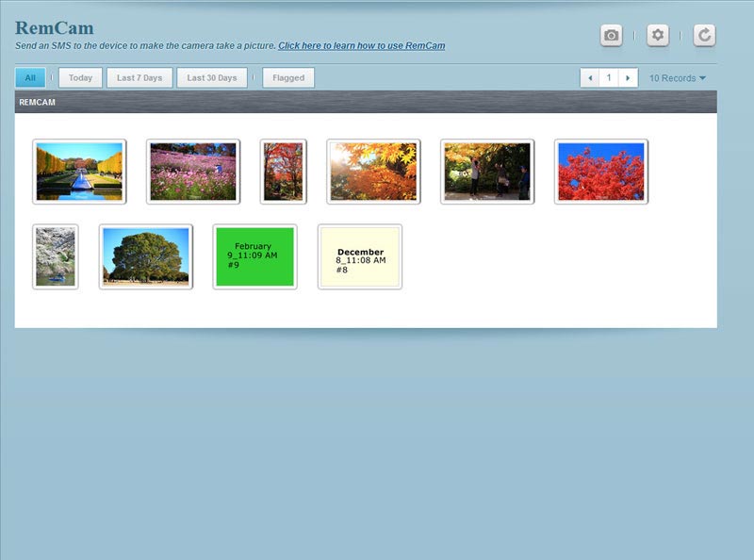The image size is (754, 560).
Task: Click the refresh arrow icon
Action: tap(704, 36)
